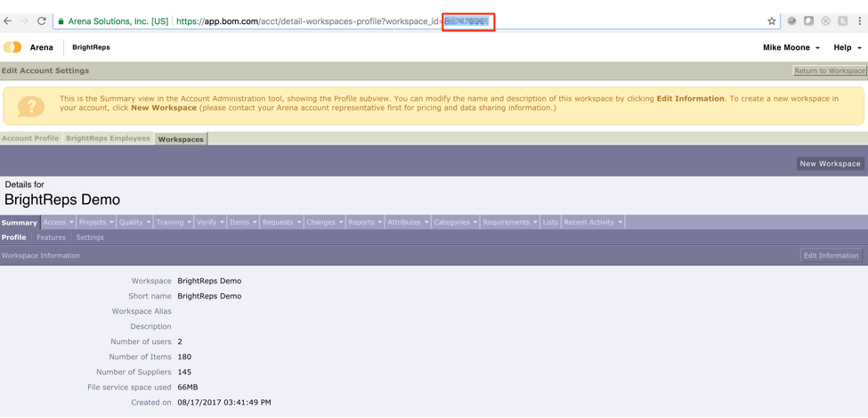Viewport: 868px width, 418px height.
Task: Click the Created on date value
Action: pyautogui.click(x=224, y=402)
